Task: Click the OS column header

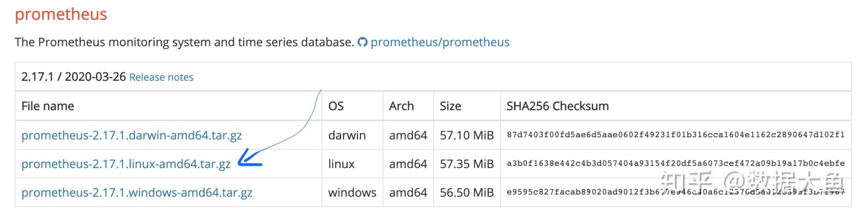Action: (336, 106)
